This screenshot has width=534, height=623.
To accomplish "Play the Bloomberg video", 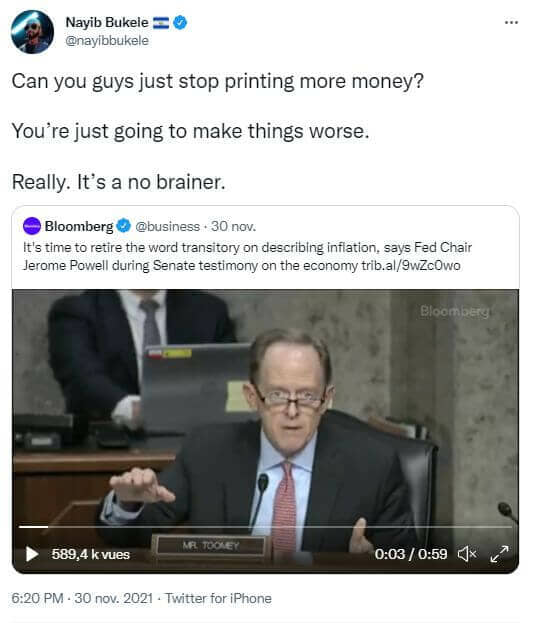I will (x=31, y=554).
